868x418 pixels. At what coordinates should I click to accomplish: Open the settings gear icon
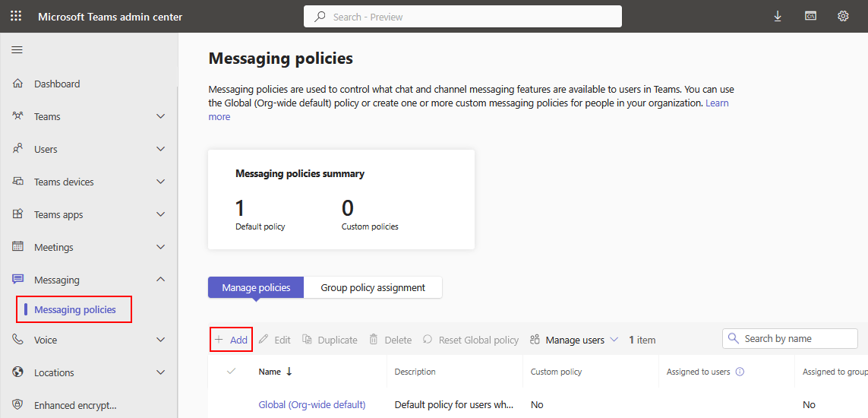point(843,16)
